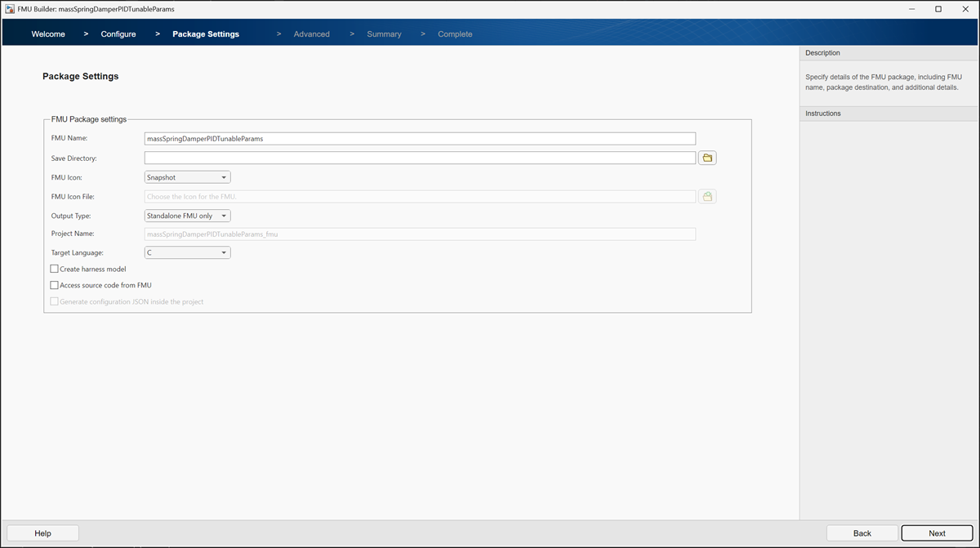This screenshot has height=548, width=980.
Task: Go to the Summary step
Action: [384, 33]
